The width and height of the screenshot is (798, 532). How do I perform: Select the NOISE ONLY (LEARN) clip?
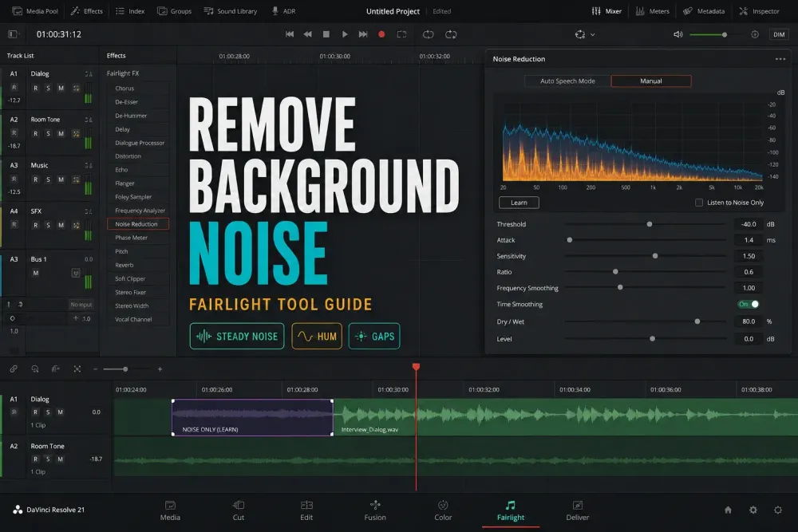(x=252, y=418)
